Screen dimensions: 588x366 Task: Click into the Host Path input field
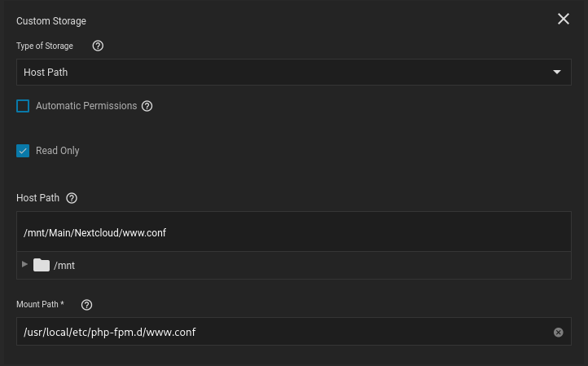click(293, 232)
